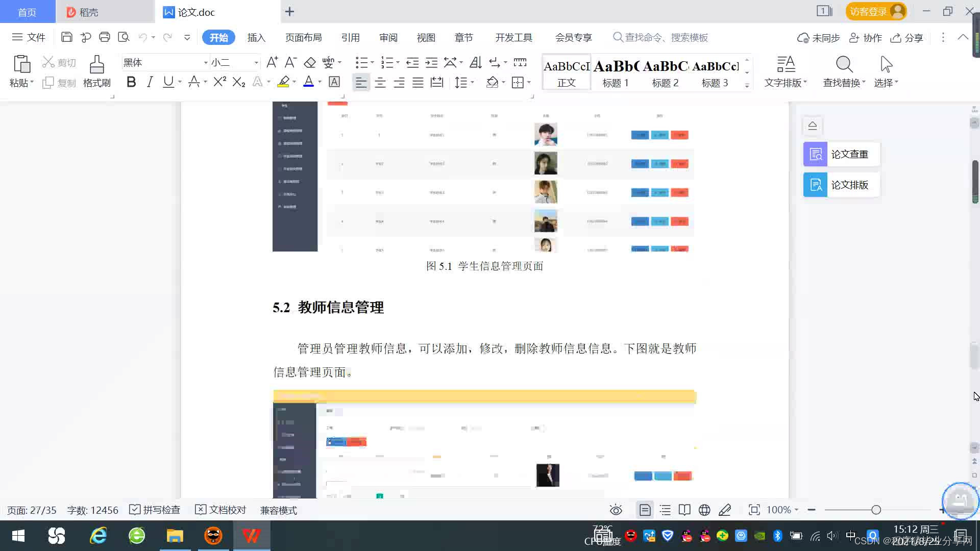Switch to the 插入 ribbon tab

click(x=256, y=38)
